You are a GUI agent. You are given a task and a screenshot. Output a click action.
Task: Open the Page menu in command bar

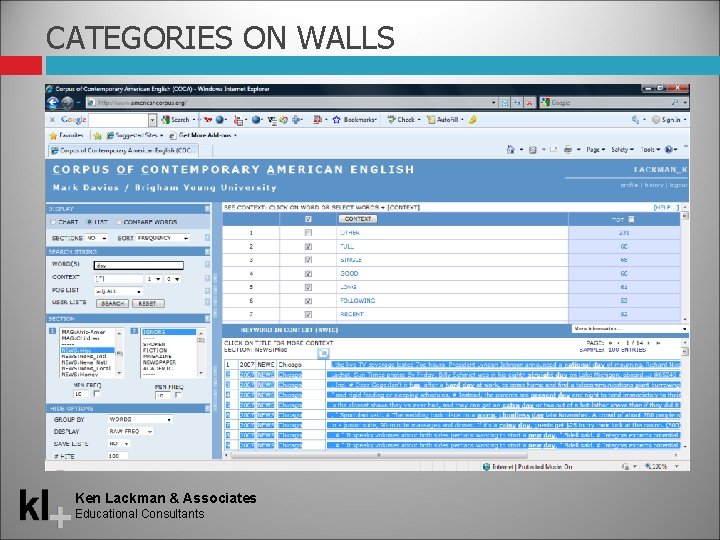click(596, 150)
